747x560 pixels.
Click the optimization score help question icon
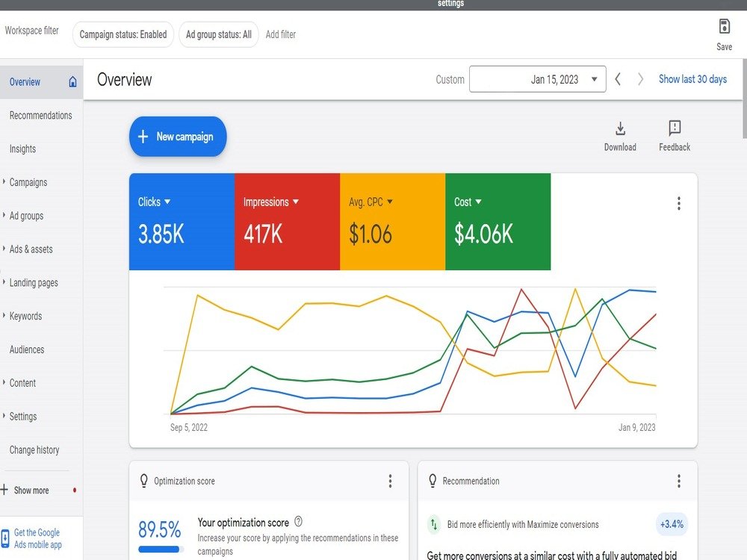[298, 521]
